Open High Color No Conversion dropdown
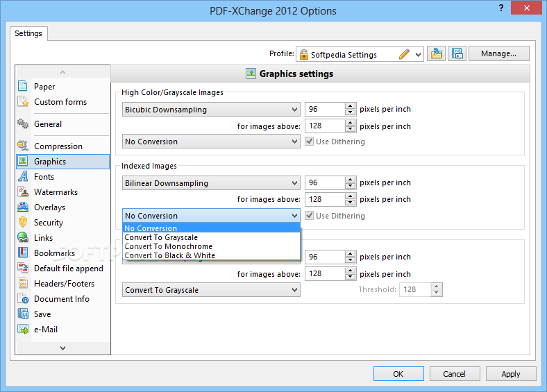Screen dimensions: 547x392 coord(211,142)
